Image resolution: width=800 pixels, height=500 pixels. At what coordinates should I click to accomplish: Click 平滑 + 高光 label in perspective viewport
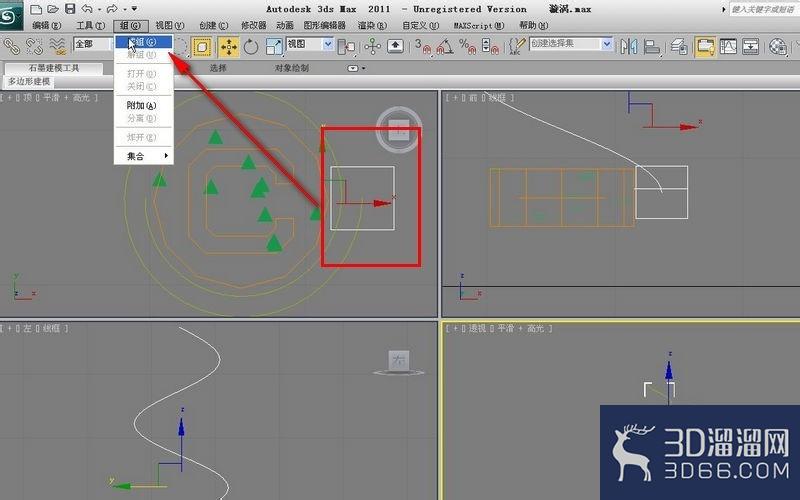[x=521, y=329]
